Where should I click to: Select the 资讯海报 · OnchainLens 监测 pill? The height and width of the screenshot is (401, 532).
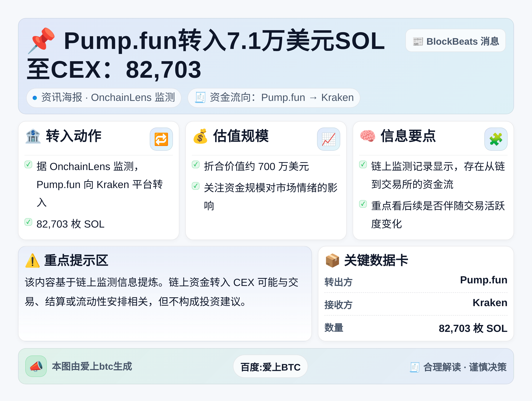coord(104,98)
